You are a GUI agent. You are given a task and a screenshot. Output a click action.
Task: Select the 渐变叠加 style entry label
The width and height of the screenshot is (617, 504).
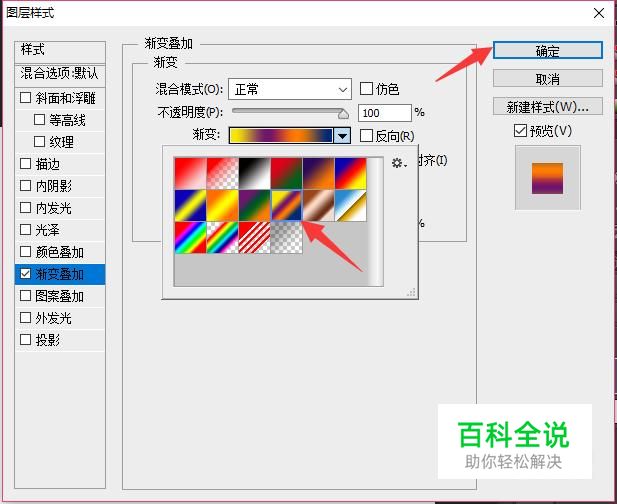[59, 274]
